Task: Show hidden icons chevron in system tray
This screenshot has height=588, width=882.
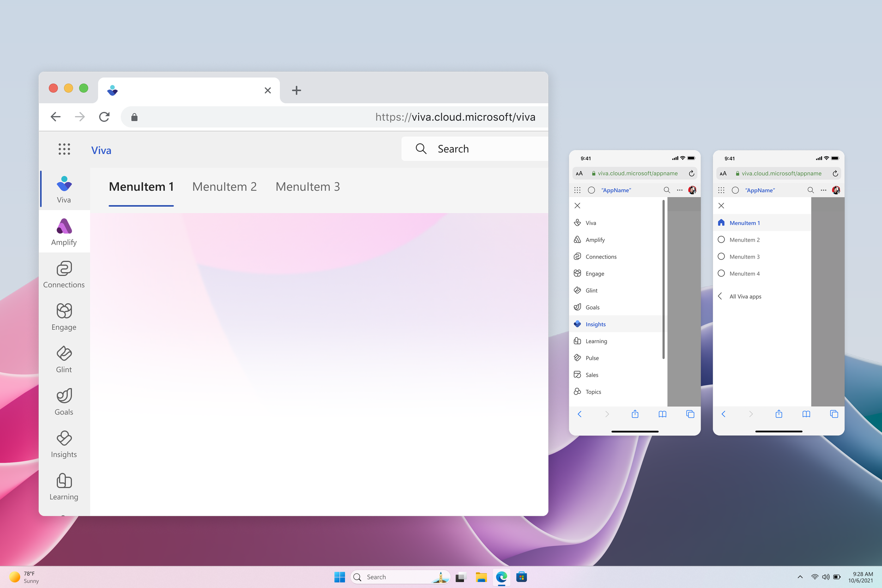Action: click(800, 577)
